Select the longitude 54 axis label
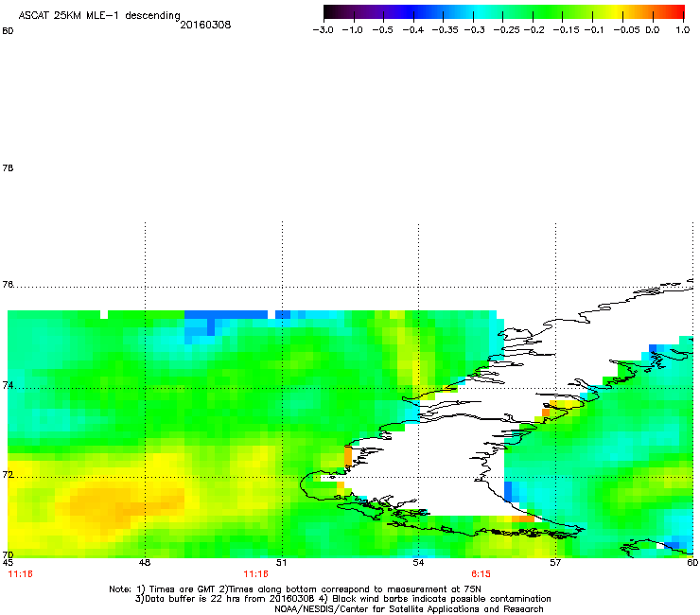This screenshot has height=615, width=700. pyautogui.click(x=418, y=563)
